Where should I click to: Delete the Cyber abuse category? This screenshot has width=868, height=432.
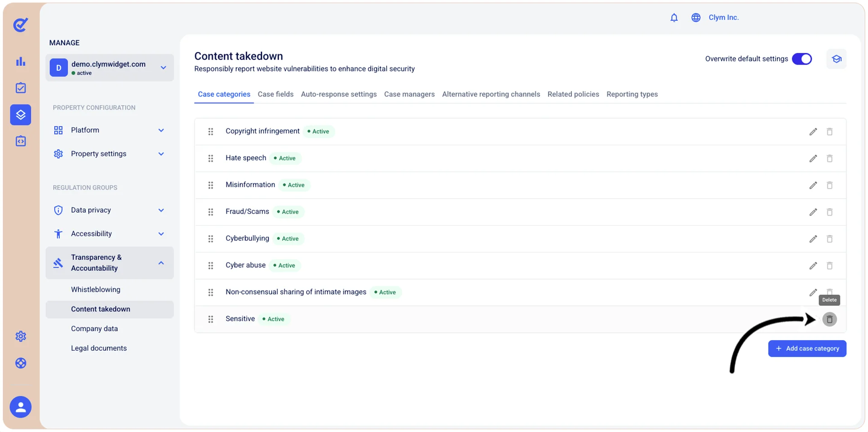pos(830,266)
